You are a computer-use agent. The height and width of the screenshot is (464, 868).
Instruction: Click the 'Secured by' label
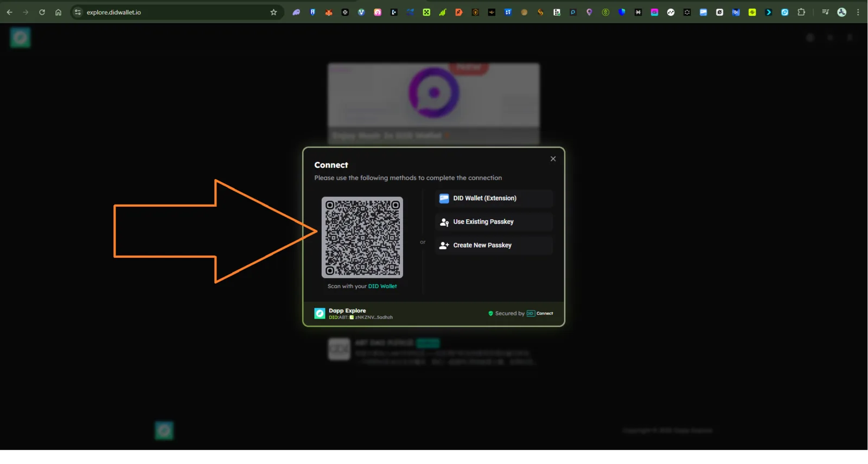pos(509,314)
